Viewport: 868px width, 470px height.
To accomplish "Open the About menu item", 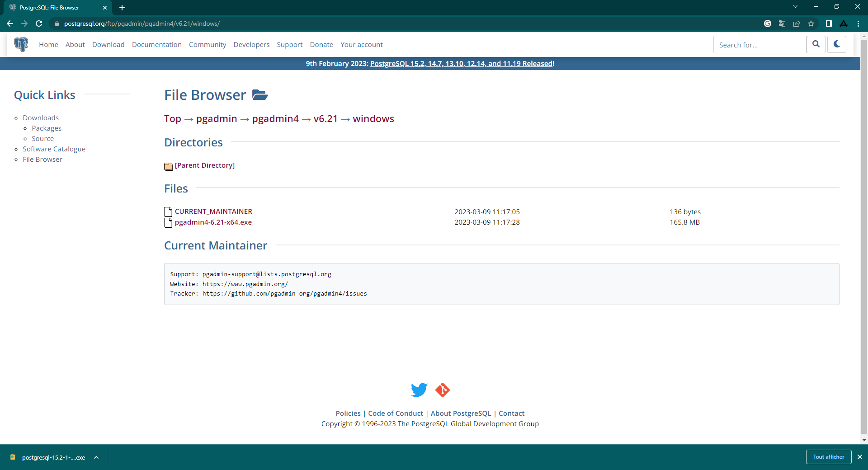I will pos(75,44).
